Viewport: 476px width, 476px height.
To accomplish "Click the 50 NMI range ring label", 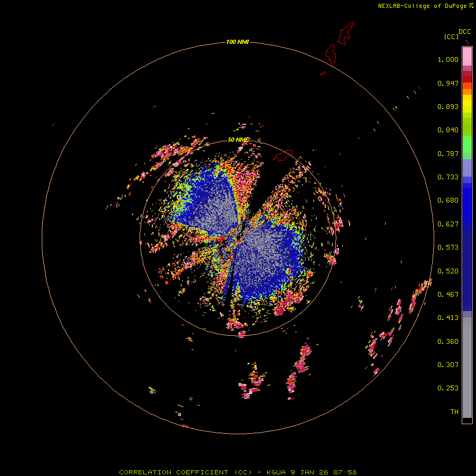I will [x=238, y=140].
